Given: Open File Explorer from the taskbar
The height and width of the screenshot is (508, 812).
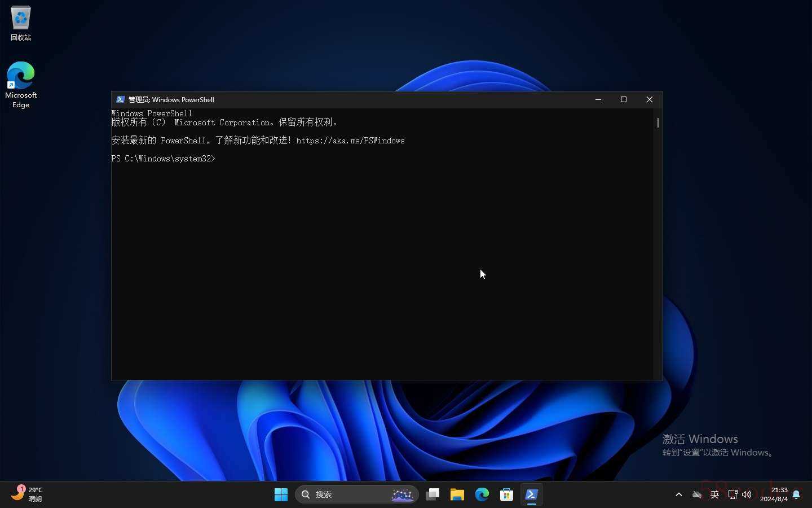Looking at the screenshot, I should click(x=457, y=494).
